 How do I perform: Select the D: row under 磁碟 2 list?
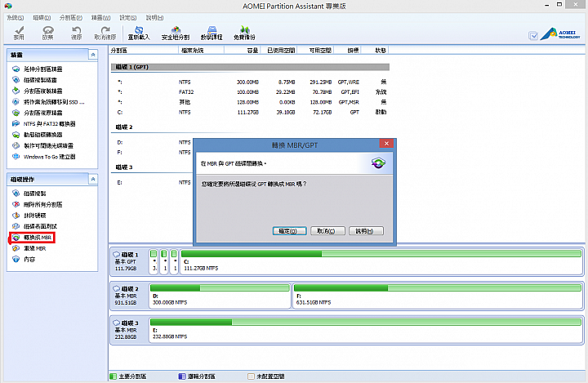click(152, 143)
